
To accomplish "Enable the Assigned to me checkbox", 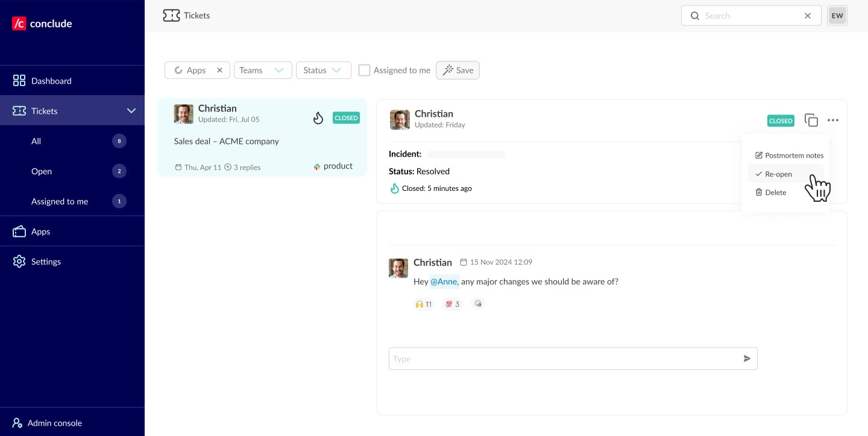I will point(364,70).
